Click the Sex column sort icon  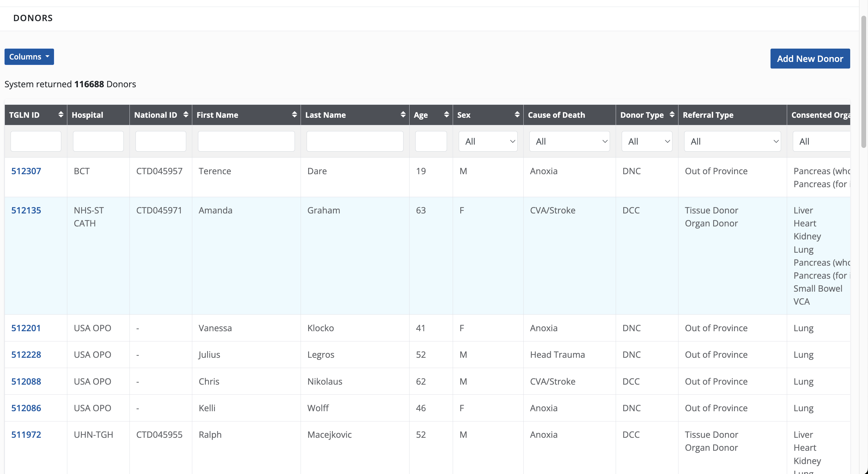(x=517, y=115)
